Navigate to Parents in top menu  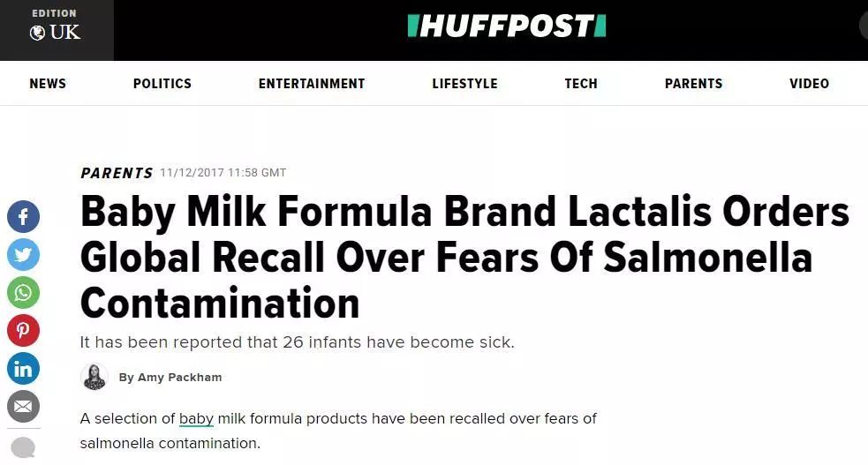click(x=694, y=84)
